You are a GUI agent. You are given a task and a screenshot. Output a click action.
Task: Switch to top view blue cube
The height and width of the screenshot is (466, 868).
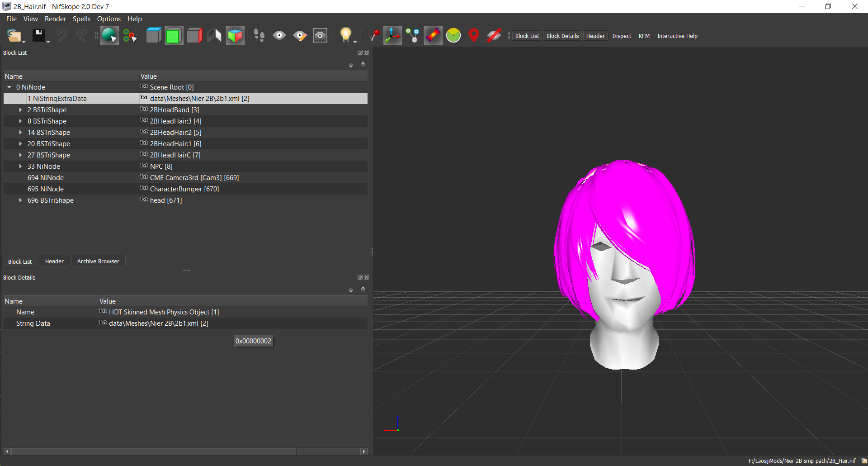154,35
